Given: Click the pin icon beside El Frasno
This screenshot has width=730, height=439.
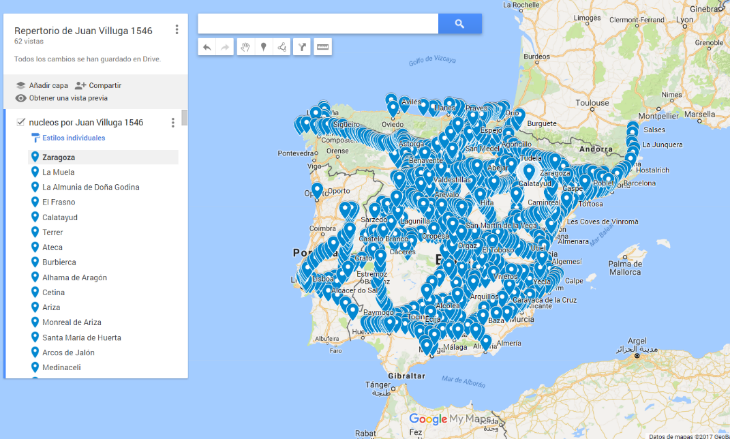Looking at the screenshot, I should (x=35, y=202).
